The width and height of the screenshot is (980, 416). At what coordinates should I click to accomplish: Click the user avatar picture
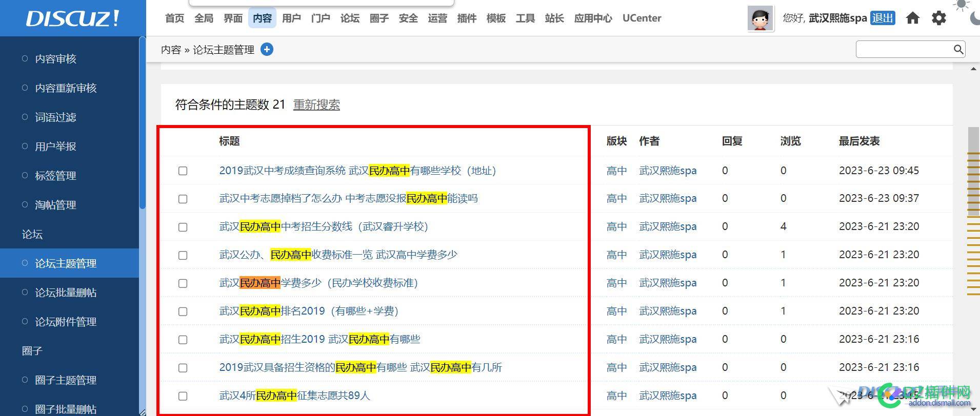pyautogui.click(x=761, y=19)
